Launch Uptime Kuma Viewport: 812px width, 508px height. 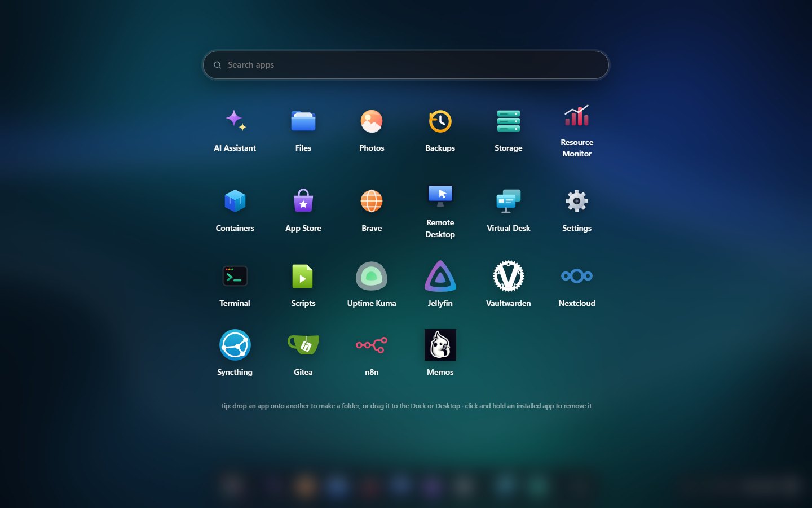pyautogui.click(x=372, y=276)
